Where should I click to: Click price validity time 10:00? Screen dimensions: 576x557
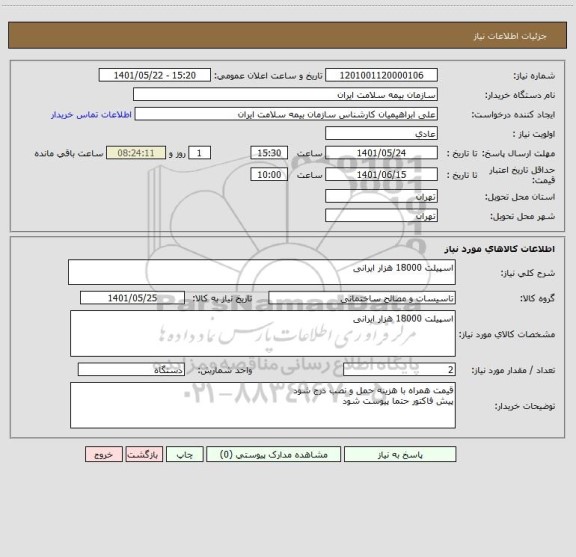coord(269,175)
